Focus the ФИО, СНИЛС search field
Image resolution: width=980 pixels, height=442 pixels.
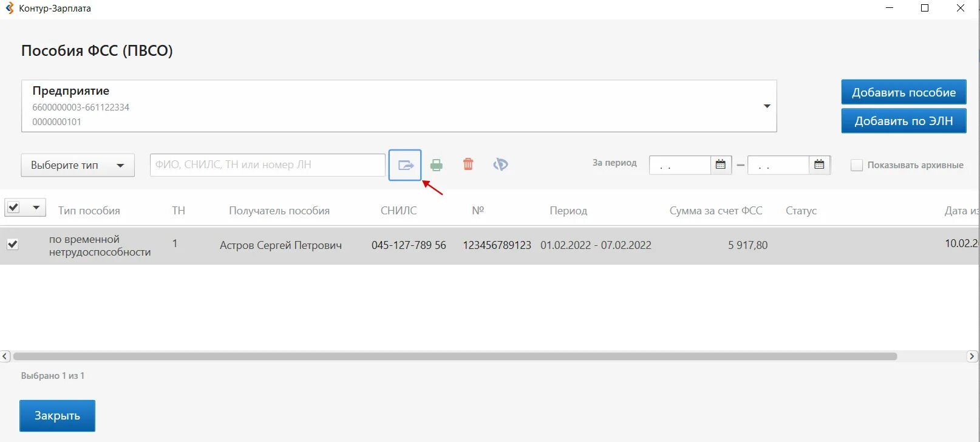pos(268,165)
